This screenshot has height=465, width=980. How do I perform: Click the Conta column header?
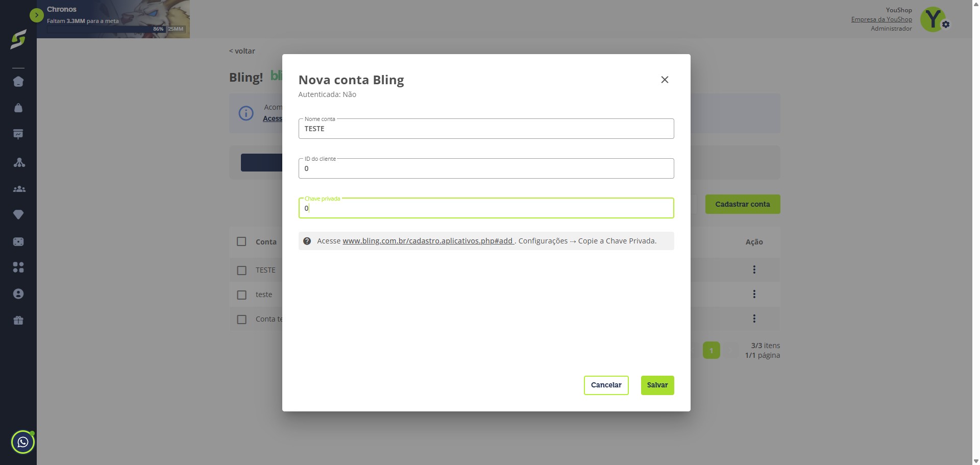pyautogui.click(x=266, y=242)
